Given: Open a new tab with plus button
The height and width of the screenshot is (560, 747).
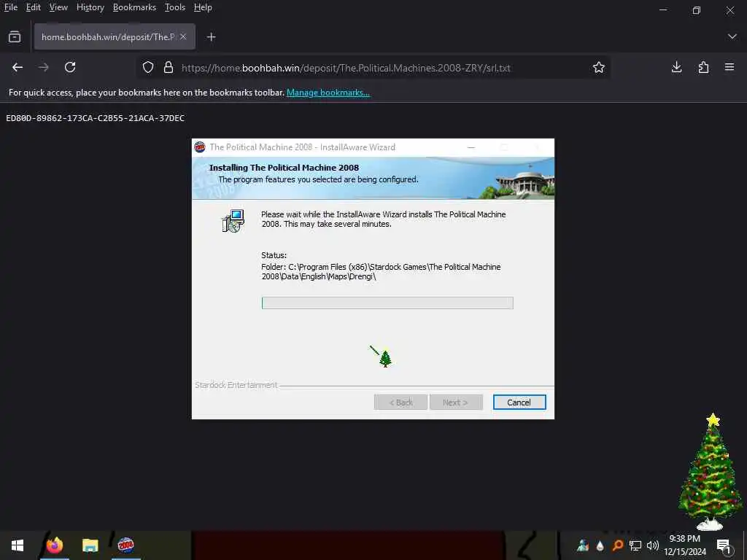Looking at the screenshot, I should [211, 36].
